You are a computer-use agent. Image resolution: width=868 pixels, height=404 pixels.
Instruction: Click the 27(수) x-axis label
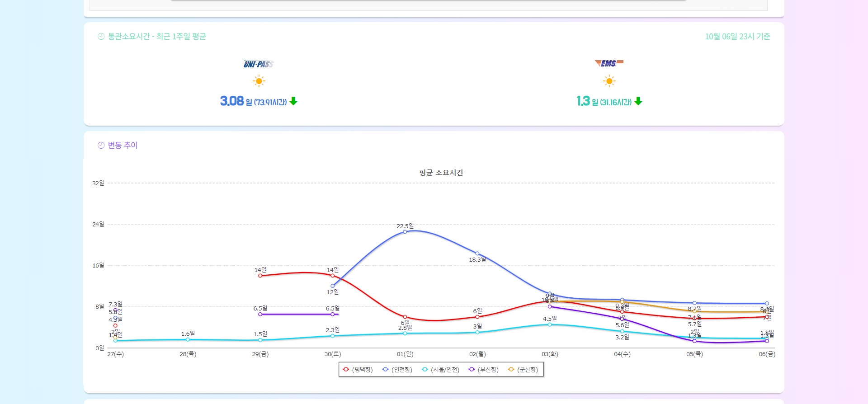click(x=116, y=354)
